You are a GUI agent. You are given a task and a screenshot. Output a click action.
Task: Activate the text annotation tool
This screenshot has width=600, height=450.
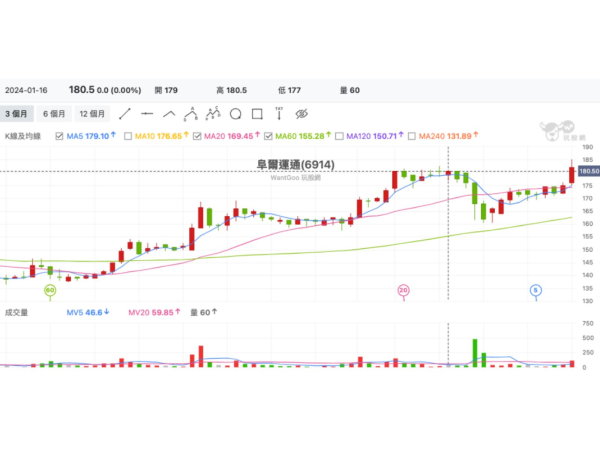point(279,113)
